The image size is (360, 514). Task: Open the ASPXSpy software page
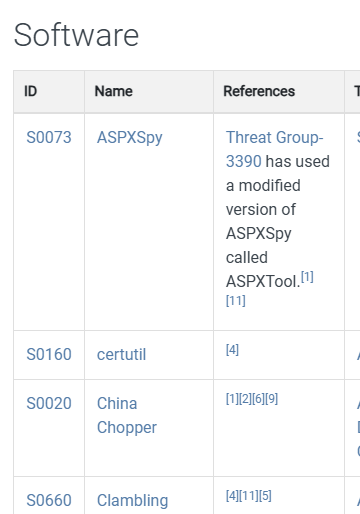tap(129, 138)
